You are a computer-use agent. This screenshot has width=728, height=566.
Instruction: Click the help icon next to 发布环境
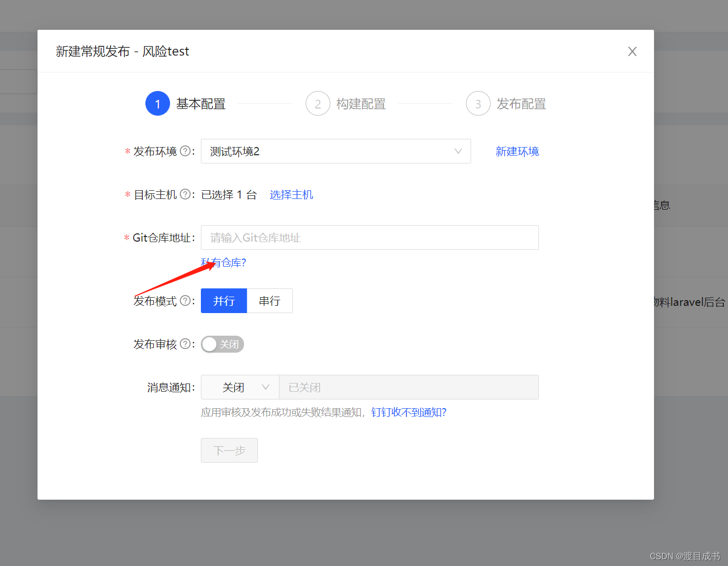coord(185,151)
